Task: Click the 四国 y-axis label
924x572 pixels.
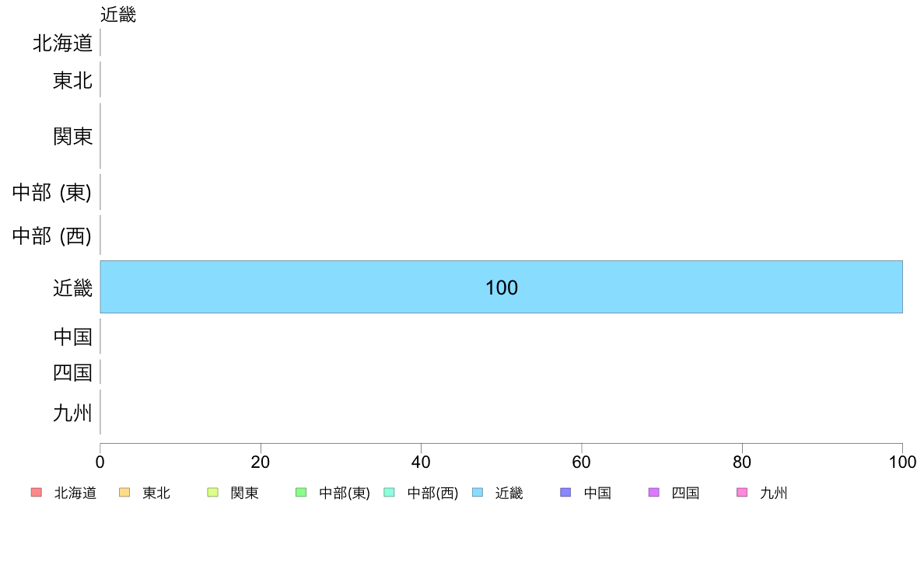Action: click(x=72, y=373)
